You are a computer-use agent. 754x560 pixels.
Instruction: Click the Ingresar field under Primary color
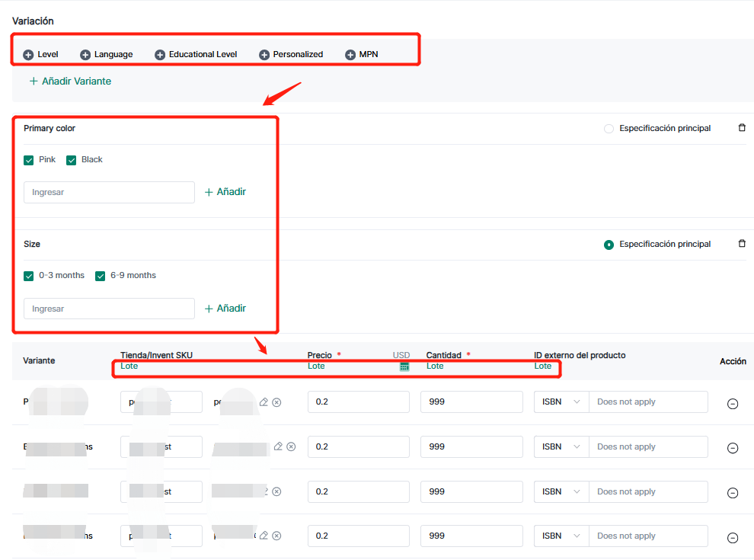(x=109, y=193)
